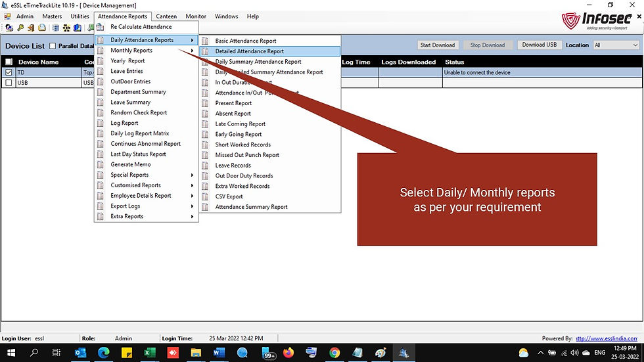Open the Canteen menu

166,16
